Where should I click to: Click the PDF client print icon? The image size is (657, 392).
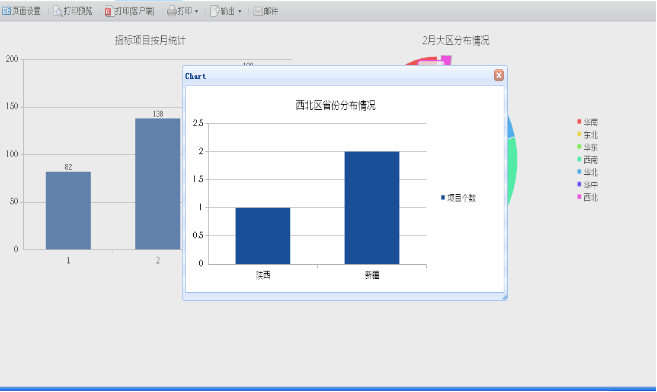109,11
